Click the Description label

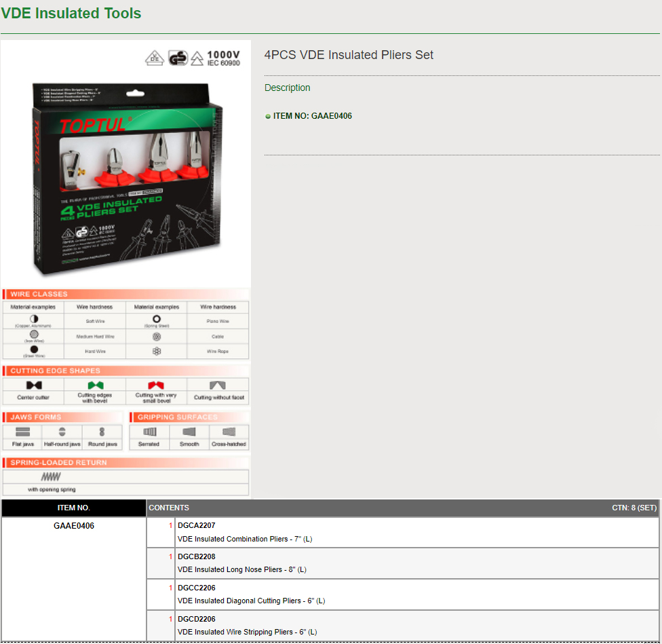pyautogui.click(x=287, y=88)
